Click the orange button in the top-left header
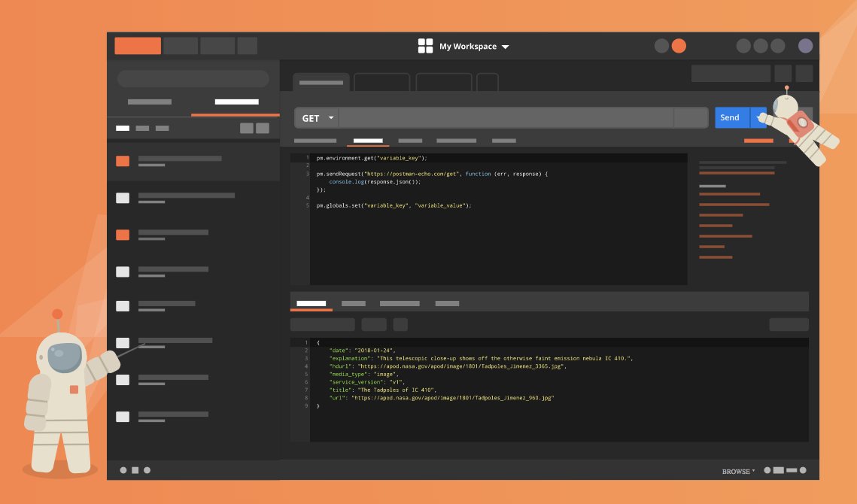Screen dimensions: 857x504 point(138,46)
